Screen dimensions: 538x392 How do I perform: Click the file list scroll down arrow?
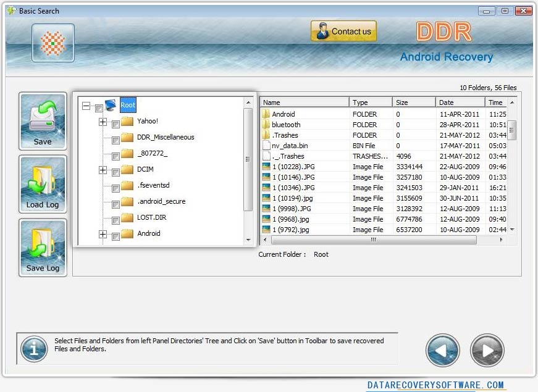click(512, 230)
